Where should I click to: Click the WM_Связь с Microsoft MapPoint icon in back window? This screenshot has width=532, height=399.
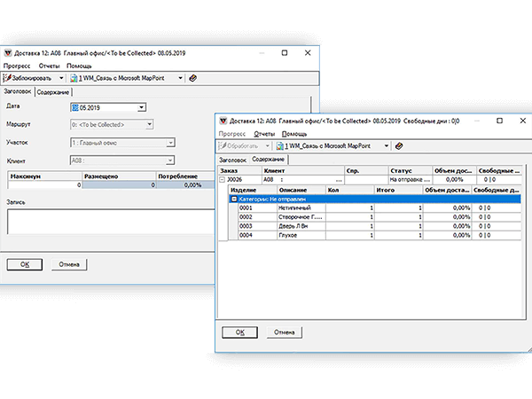(x=74, y=78)
